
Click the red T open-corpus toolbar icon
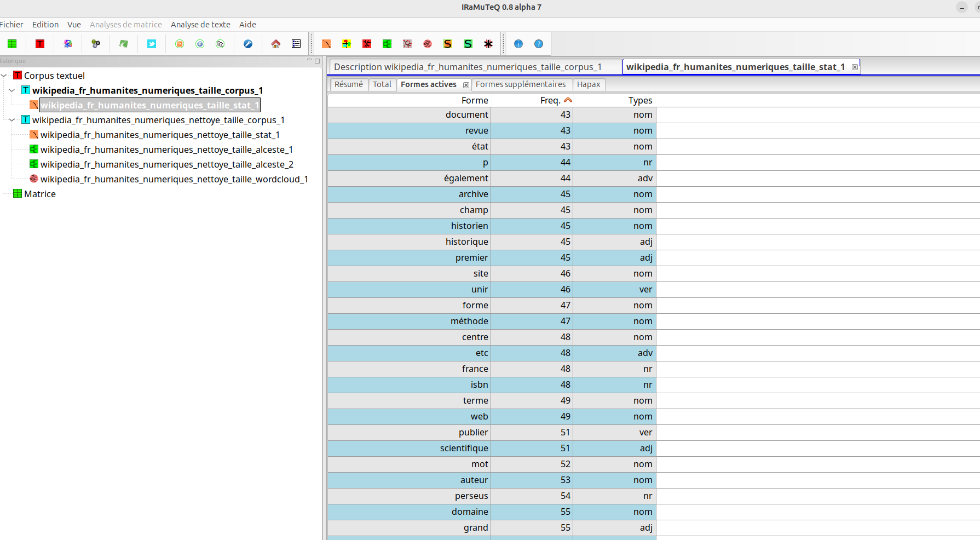[x=40, y=44]
